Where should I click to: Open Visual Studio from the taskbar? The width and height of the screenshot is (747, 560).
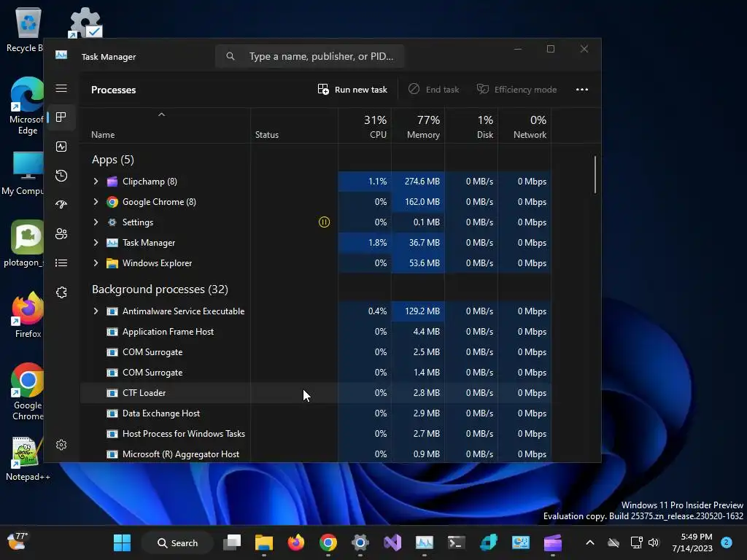pyautogui.click(x=392, y=542)
